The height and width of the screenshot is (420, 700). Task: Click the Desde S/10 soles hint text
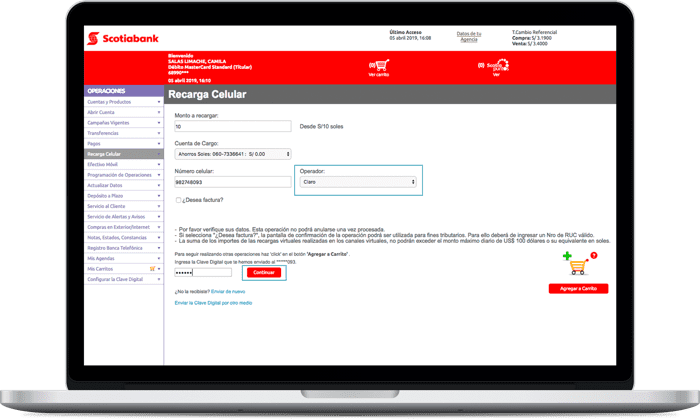click(x=321, y=126)
